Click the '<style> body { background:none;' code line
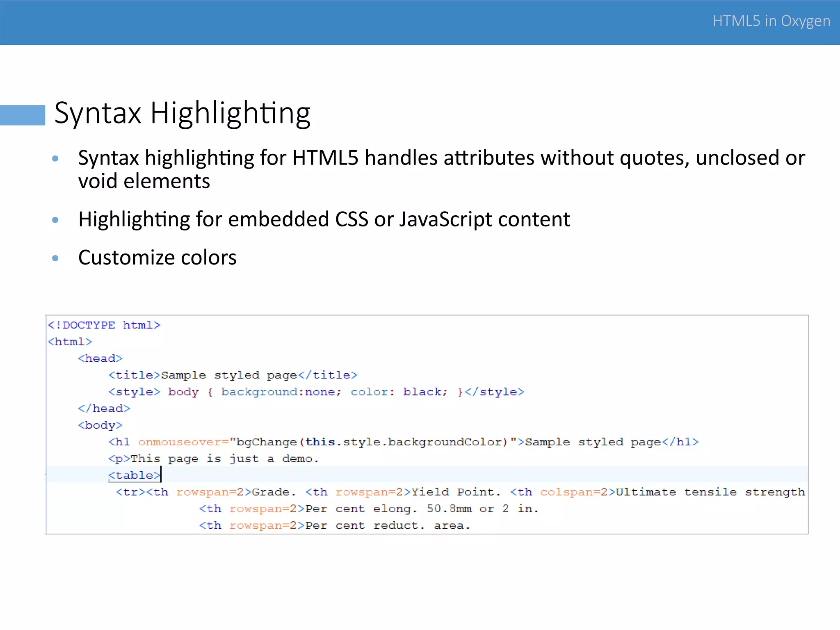Image resolution: width=840 pixels, height=630 pixels. pos(316,392)
